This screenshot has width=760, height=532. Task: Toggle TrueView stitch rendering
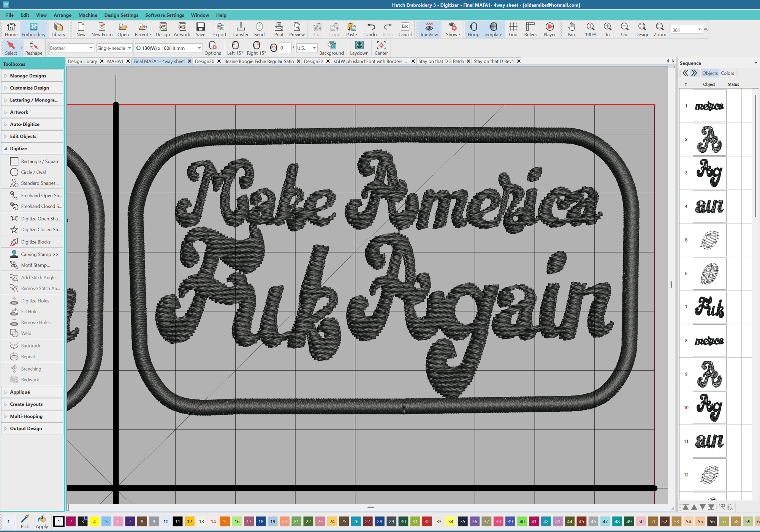[x=429, y=29]
